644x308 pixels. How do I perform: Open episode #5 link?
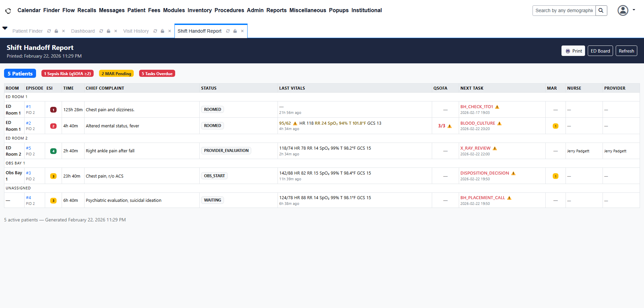(28, 148)
